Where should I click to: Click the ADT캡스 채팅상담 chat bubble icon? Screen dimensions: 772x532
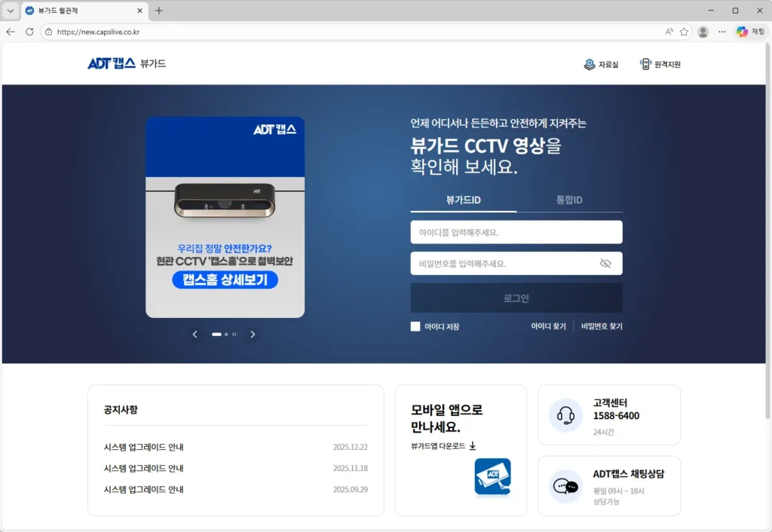pyautogui.click(x=565, y=486)
